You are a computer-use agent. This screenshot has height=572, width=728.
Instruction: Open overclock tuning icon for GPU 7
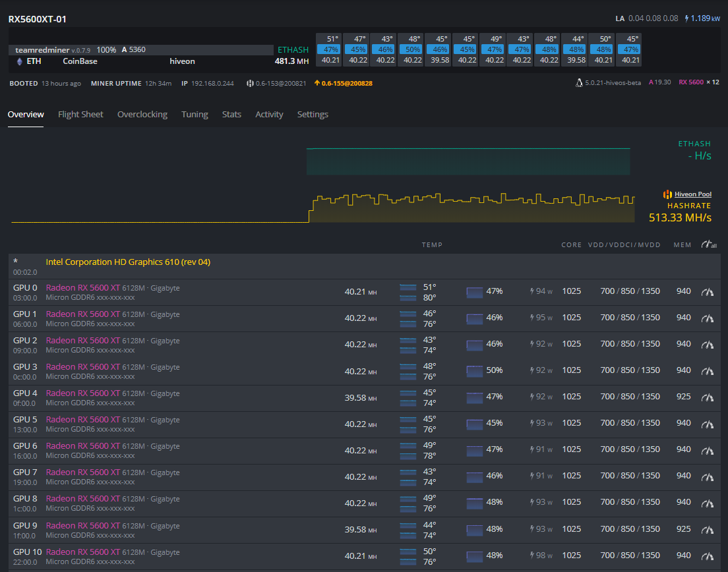pyautogui.click(x=707, y=477)
